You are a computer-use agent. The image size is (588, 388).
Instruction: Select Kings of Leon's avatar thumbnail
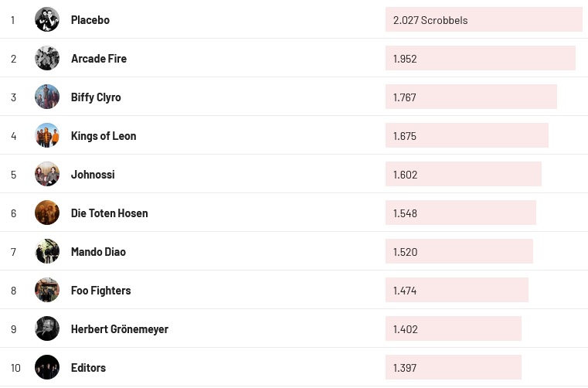click(47, 135)
